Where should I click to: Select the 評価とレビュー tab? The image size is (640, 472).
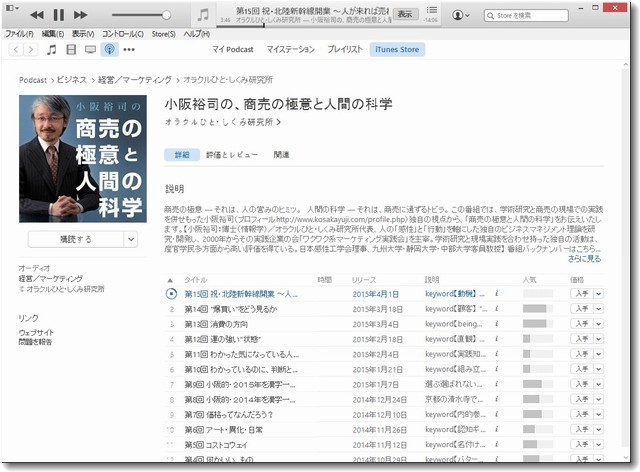(x=232, y=155)
